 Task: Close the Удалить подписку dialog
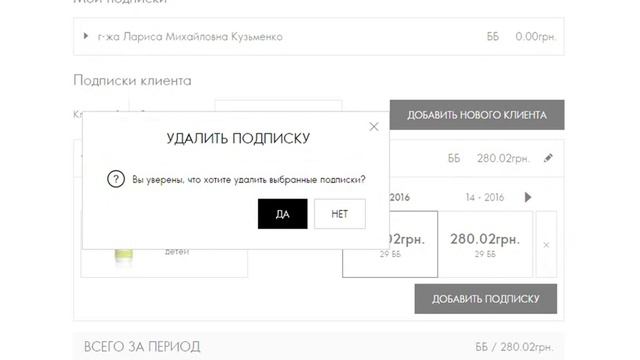tap(374, 127)
